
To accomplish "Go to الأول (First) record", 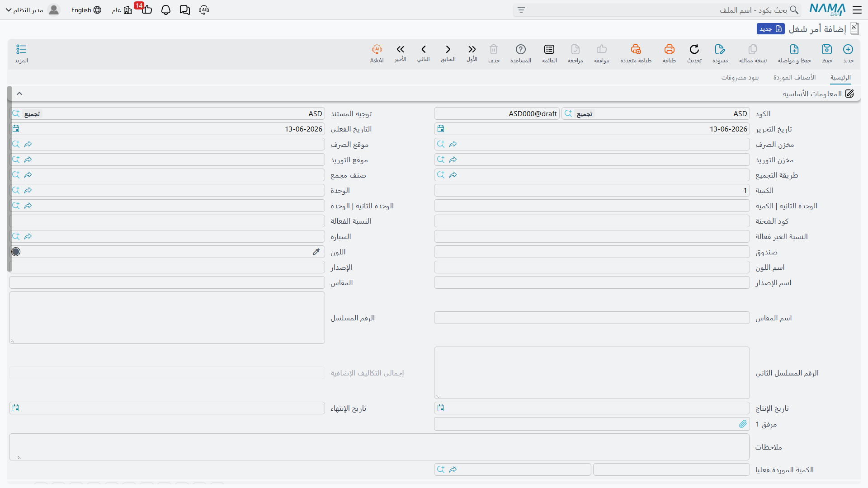I will coord(472,49).
